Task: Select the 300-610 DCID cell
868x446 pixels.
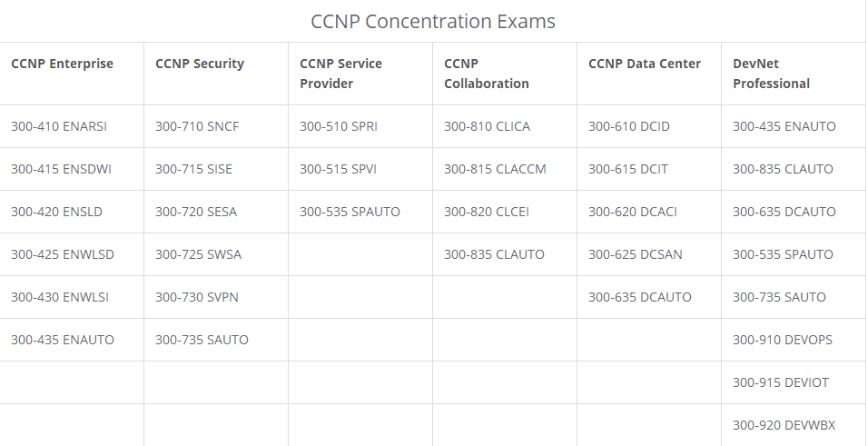Action: click(629, 126)
